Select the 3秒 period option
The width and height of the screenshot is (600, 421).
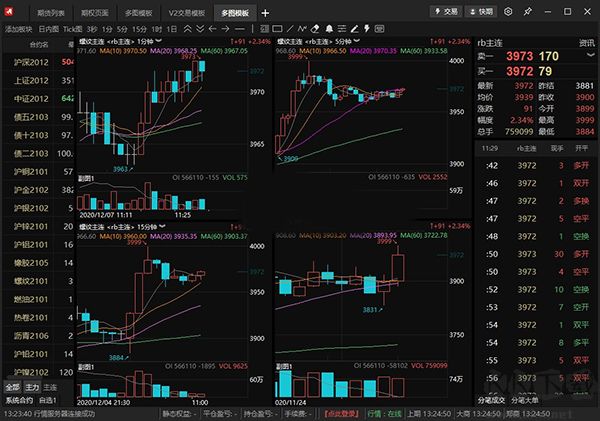[x=92, y=29]
